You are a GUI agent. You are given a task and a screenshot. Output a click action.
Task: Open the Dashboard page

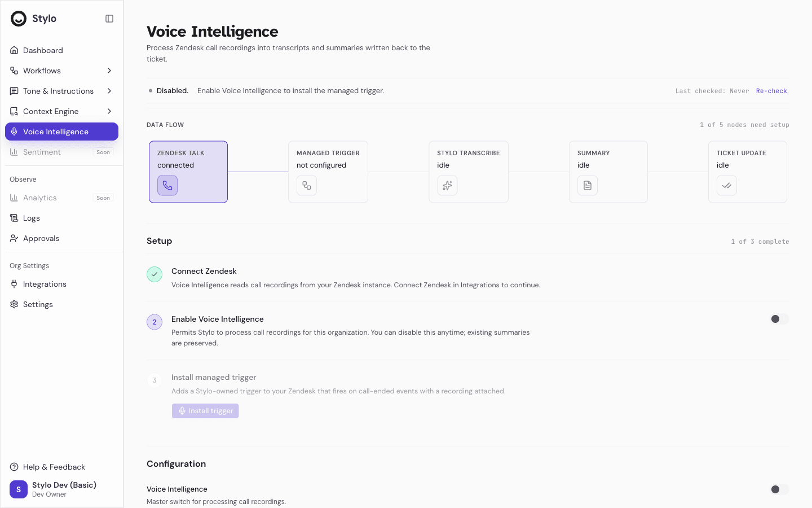[61, 50]
